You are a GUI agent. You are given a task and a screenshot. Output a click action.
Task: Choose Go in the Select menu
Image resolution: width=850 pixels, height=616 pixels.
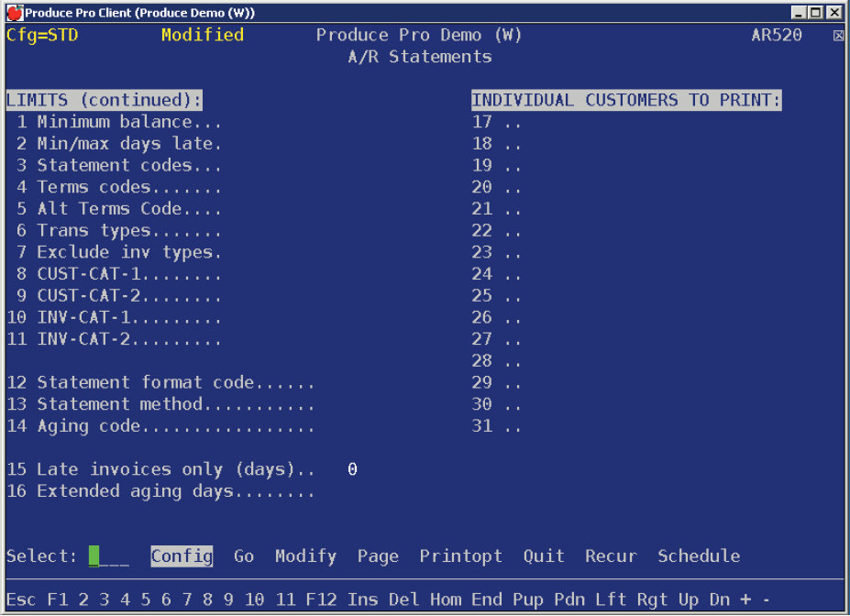[x=244, y=556]
